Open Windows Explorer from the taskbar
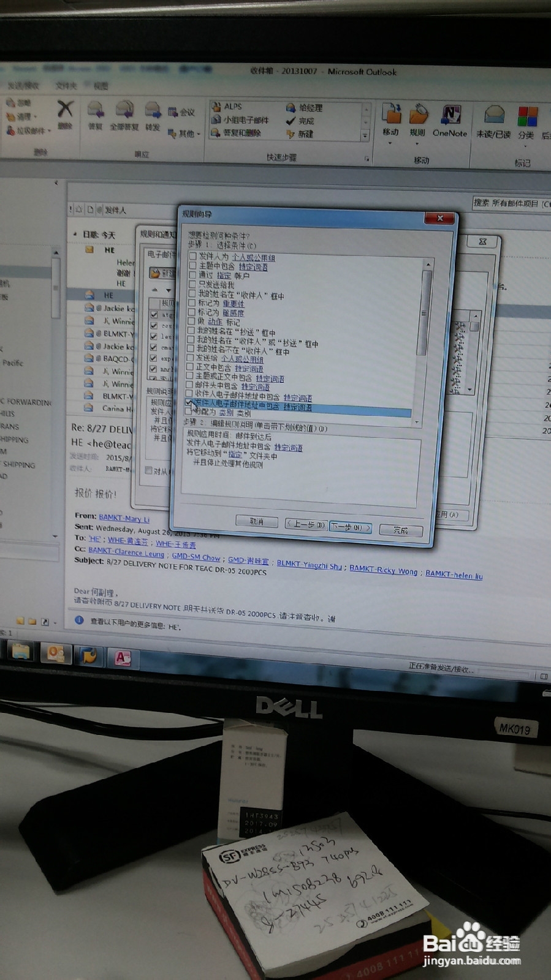Image resolution: width=551 pixels, height=980 pixels. point(21,651)
